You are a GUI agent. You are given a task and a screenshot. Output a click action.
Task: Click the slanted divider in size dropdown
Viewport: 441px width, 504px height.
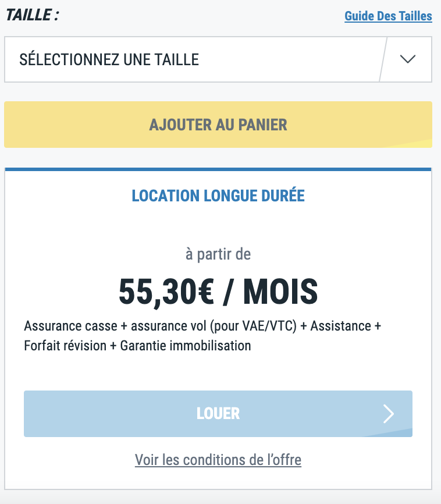(382, 59)
